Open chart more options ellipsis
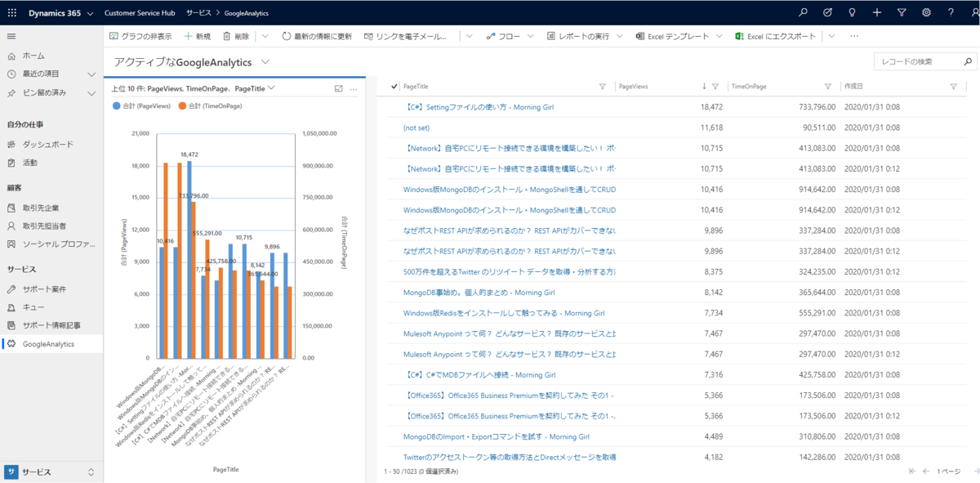Image resolution: width=980 pixels, height=483 pixels. pos(354,88)
